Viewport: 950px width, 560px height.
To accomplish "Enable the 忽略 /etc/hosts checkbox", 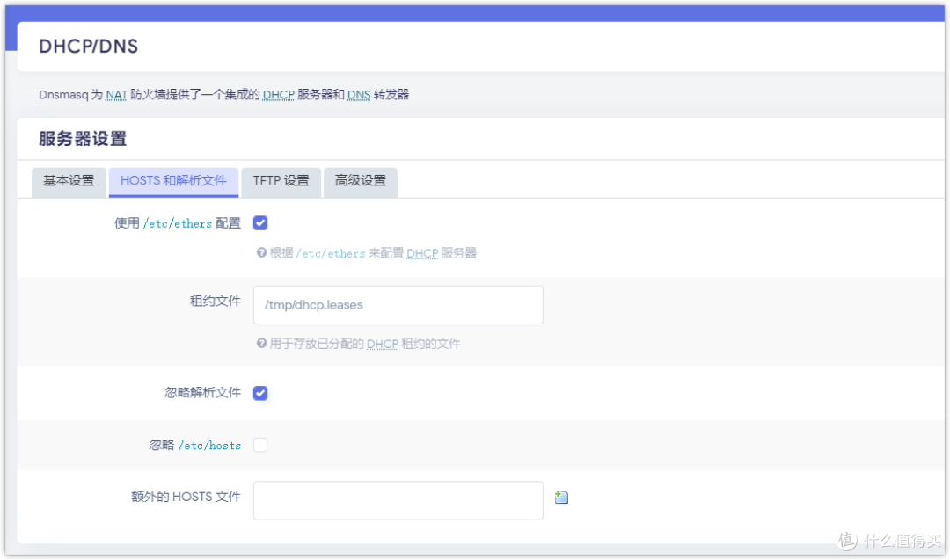I will click(x=260, y=445).
